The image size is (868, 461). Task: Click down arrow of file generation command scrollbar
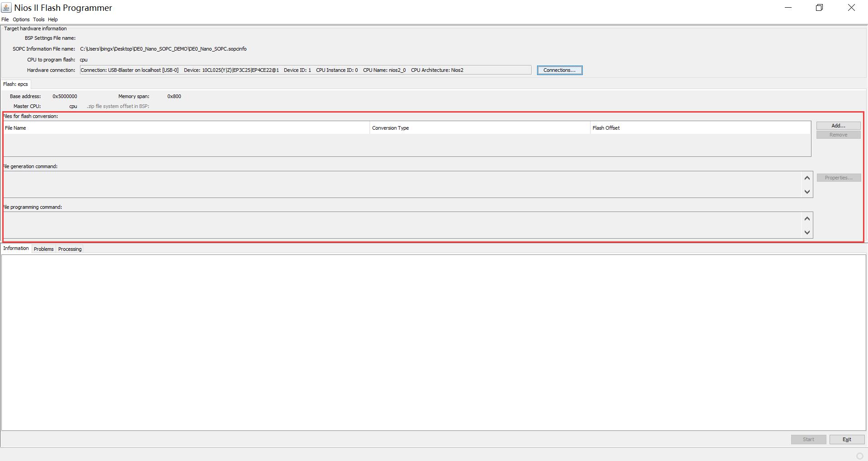[807, 192]
